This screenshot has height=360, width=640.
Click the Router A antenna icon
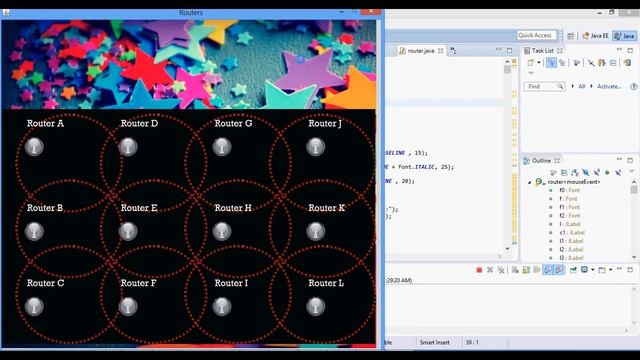tap(34, 147)
